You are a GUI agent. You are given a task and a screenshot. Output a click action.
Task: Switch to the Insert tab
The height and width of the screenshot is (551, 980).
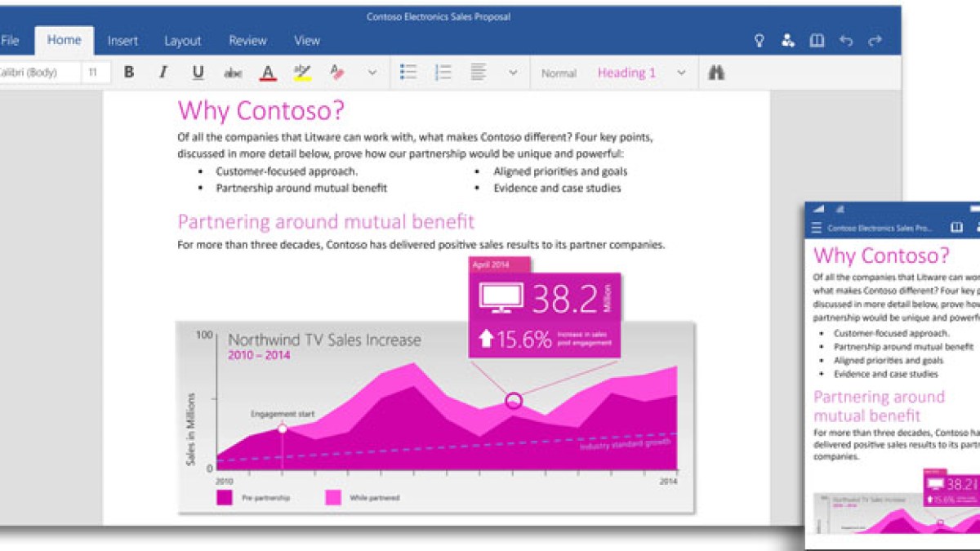[x=122, y=40]
